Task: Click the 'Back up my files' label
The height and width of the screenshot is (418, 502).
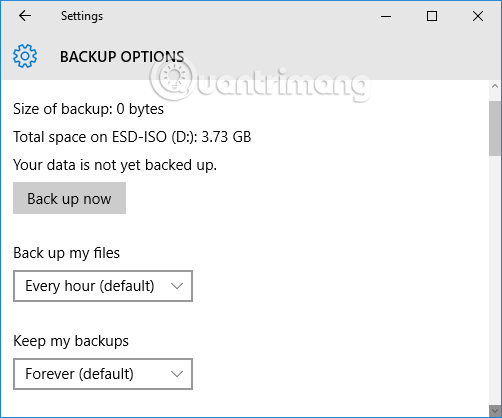Action: (66, 253)
